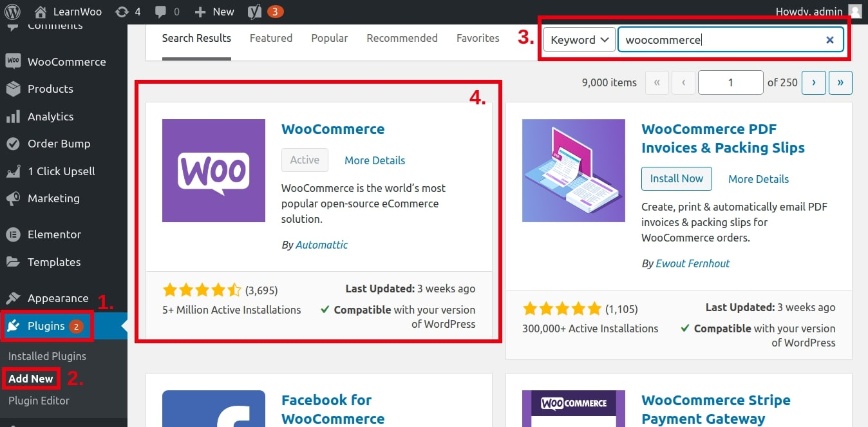Click the Appearance paintbrush icon
Screen dimensions: 868x427
click(x=13, y=298)
